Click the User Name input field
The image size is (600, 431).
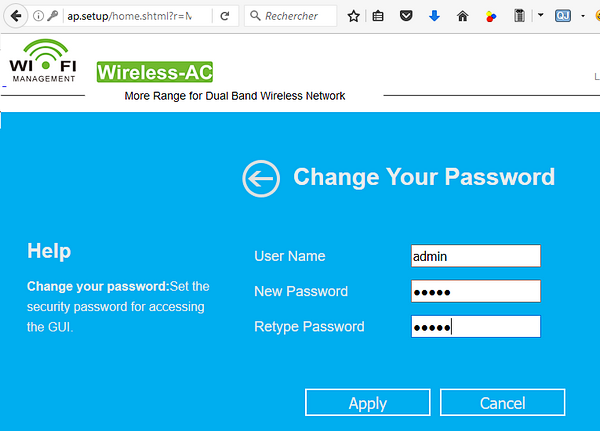click(x=476, y=256)
